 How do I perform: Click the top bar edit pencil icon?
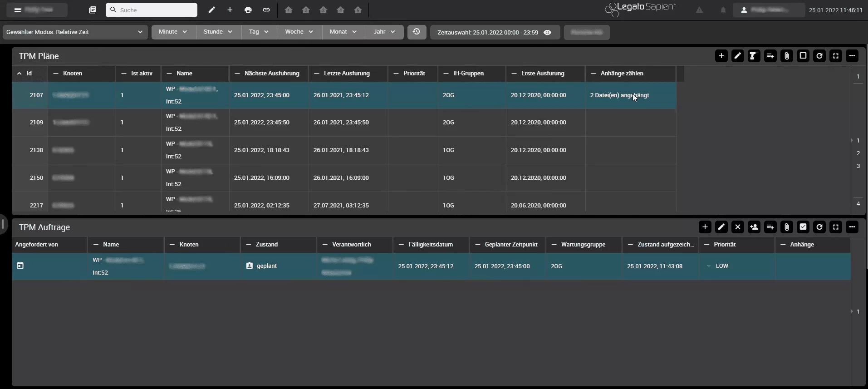(212, 10)
